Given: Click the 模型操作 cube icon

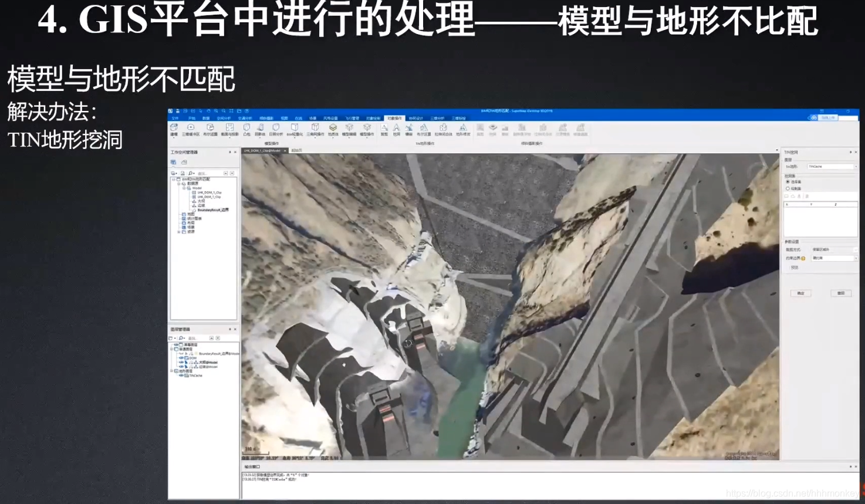Looking at the screenshot, I should [367, 128].
